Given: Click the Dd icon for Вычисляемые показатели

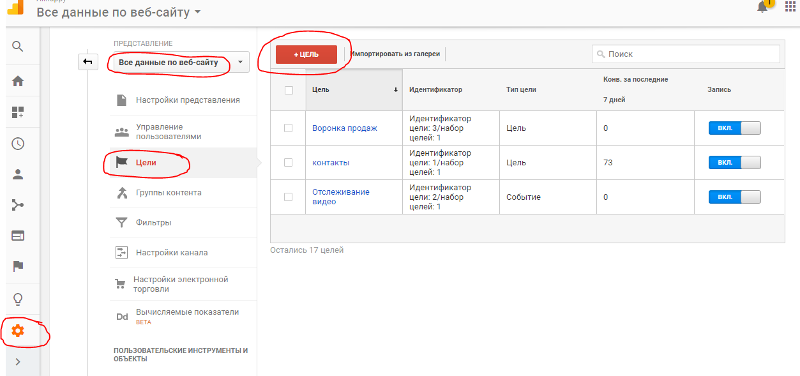Looking at the screenshot, I should pyautogui.click(x=122, y=316).
